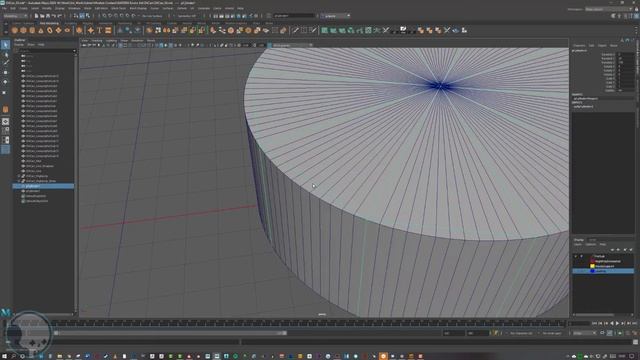Image resolution: width=640 pixels, height=360 pixels.
Task: Click the Open Scene icon
Action: [x=42, y=16]
